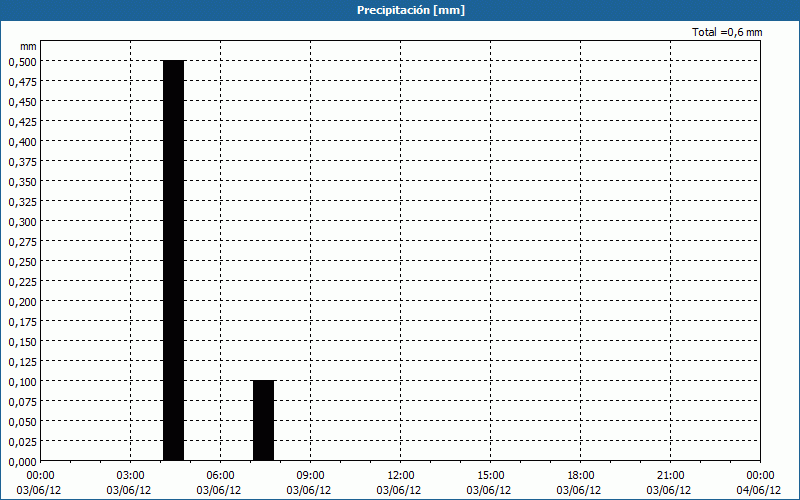This screenshot has width=800, height=500.
Task: Click the 0,450 y-axis value
Action: click(x=23, y=102)
